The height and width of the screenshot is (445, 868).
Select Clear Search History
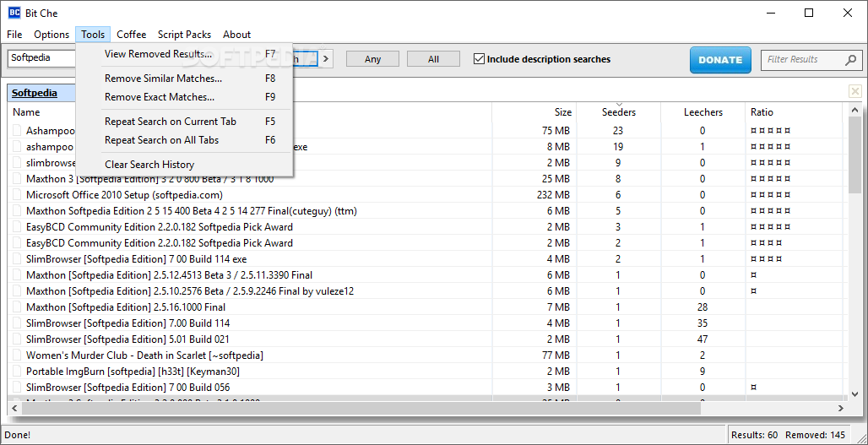pos(184,165)
